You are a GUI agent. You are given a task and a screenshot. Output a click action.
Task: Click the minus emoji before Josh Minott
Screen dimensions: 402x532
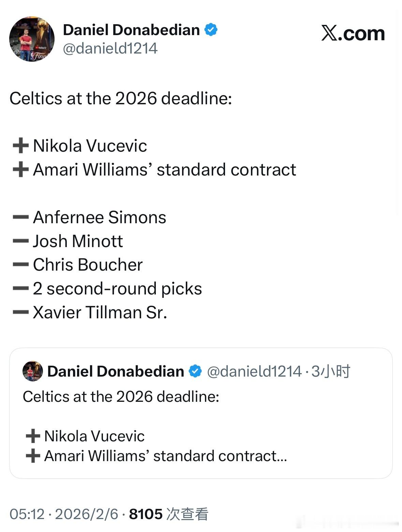coord(20,241)
